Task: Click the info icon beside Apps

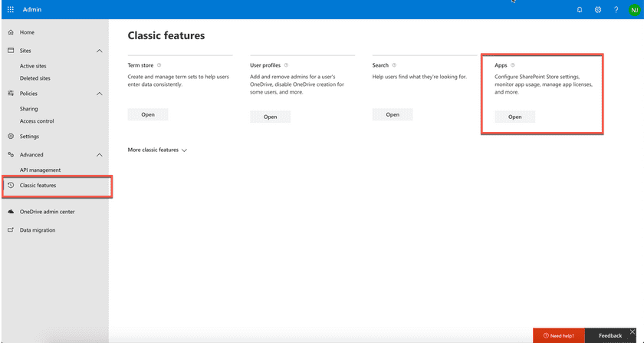Action: (x=513, y=65)
